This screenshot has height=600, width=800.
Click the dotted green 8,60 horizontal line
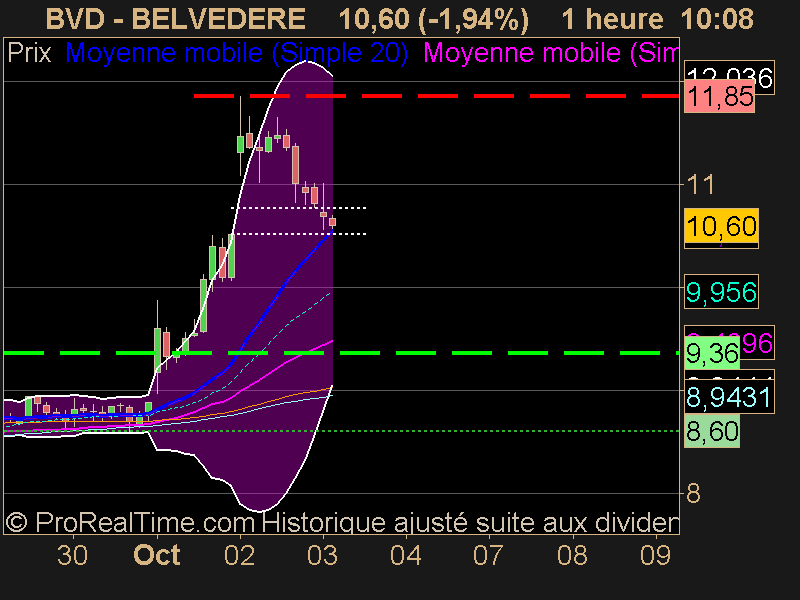tap(341, 431)
